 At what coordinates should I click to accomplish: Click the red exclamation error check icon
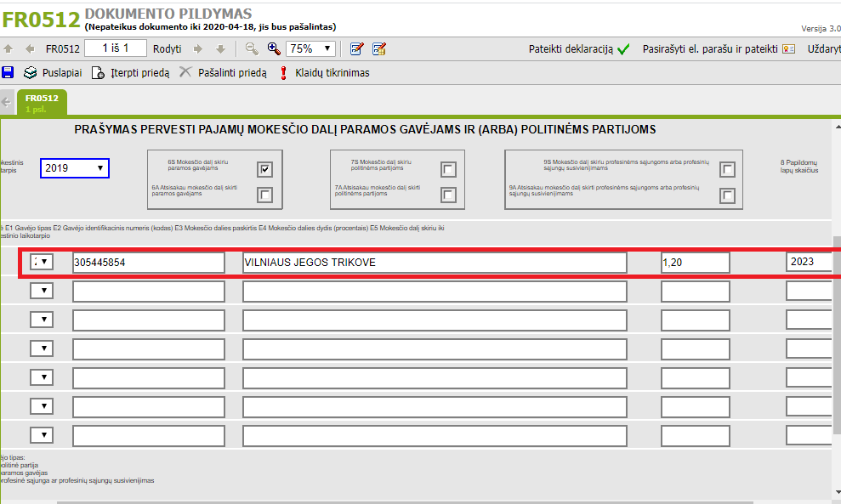(284, 73)
